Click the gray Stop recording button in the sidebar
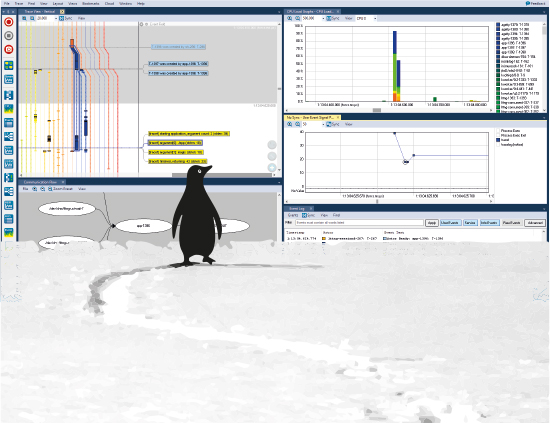Screen dimensions: 550x423 click(x=9, y=36)
